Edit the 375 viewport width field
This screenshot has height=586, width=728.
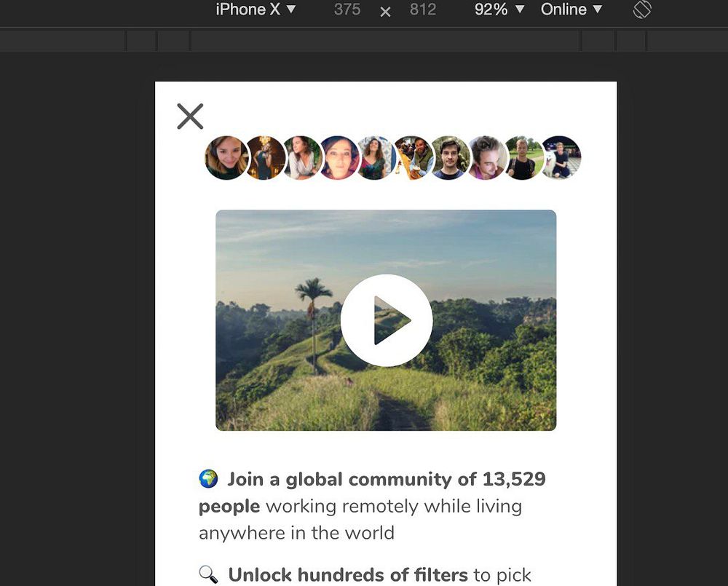coord(347,9)
